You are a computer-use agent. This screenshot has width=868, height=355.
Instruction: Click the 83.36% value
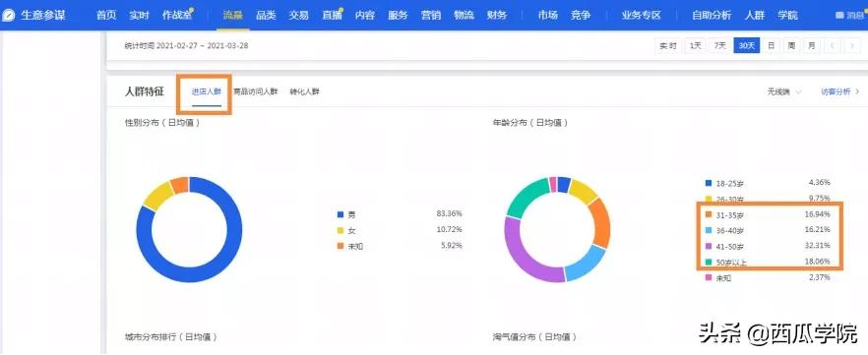tap(449, 213)
